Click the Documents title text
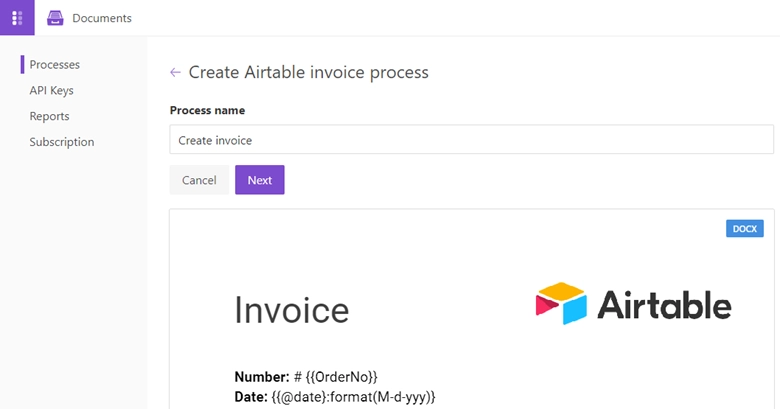780x409 pixels. 102,18
